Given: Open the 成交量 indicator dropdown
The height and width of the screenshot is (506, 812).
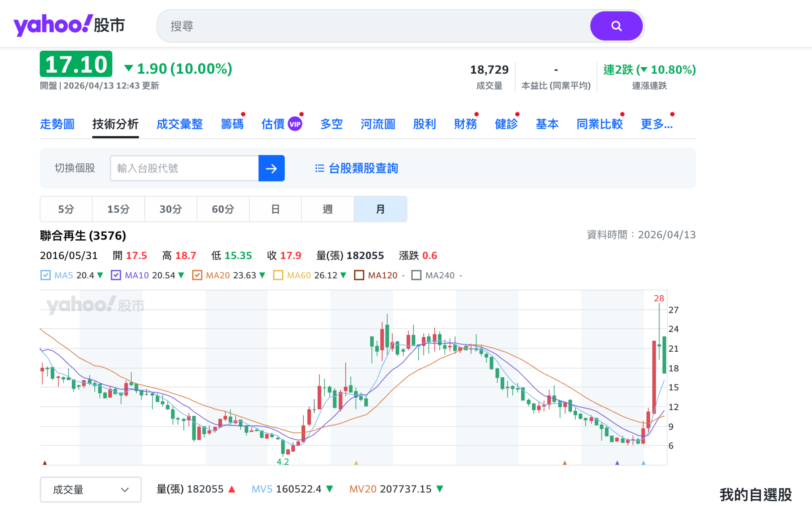Looking at the screenshot, I should click(x=90, y=490).
